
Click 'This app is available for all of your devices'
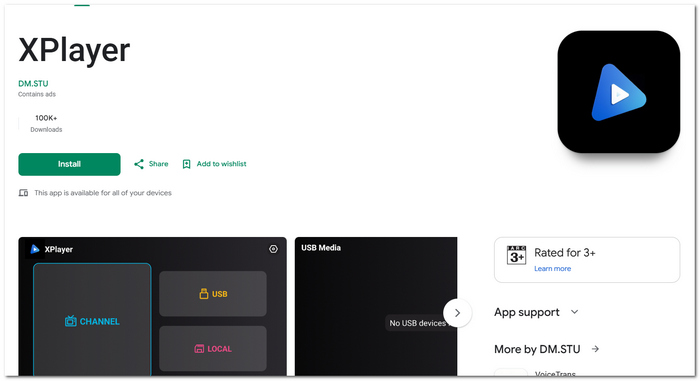[103, 193]
